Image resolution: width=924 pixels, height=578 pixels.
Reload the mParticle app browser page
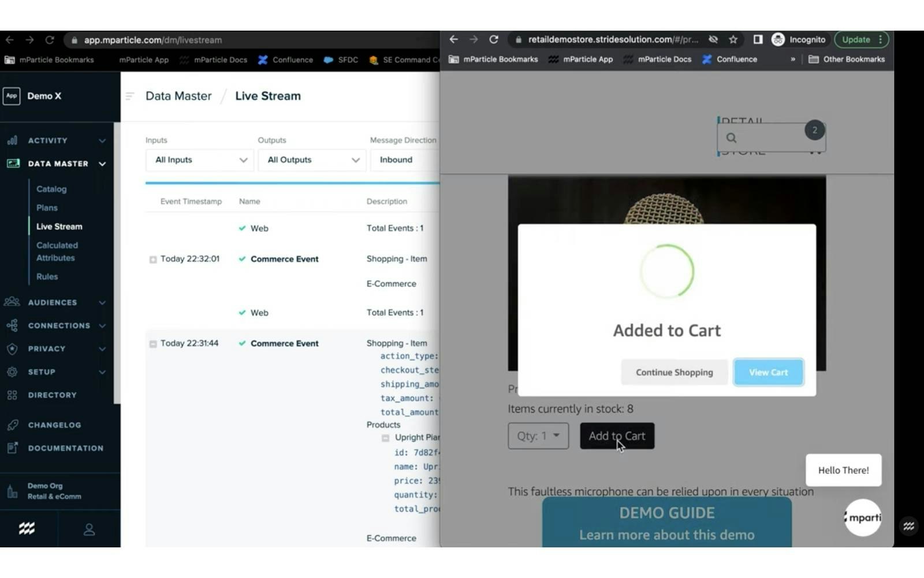pos(50,40)
